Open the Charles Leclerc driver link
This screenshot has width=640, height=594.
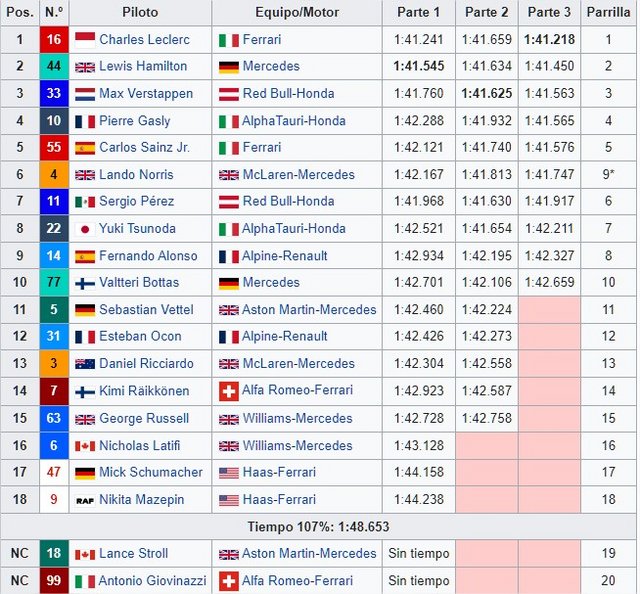click(144, 40)
